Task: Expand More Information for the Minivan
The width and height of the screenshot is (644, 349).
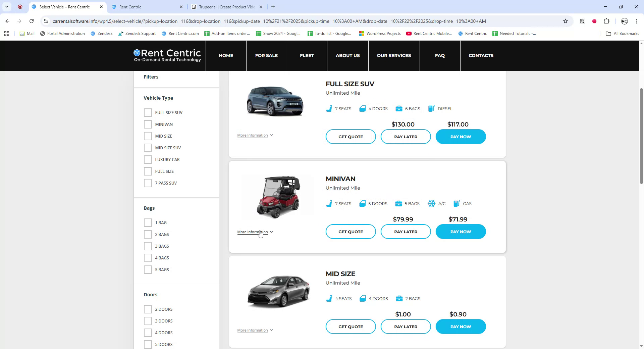Action: [x=255, y=232]
